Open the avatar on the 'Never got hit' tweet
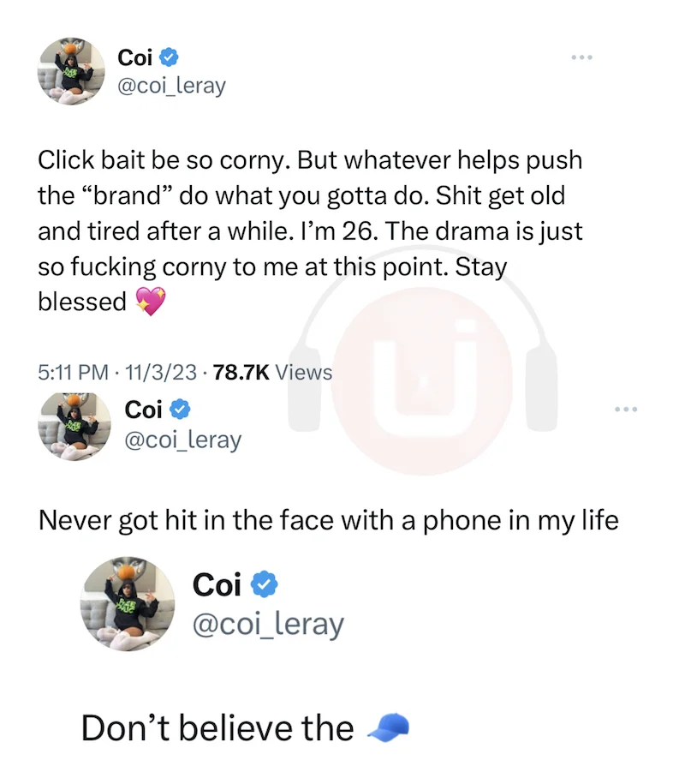The image size is (685, 784). [x=74, y=427]
